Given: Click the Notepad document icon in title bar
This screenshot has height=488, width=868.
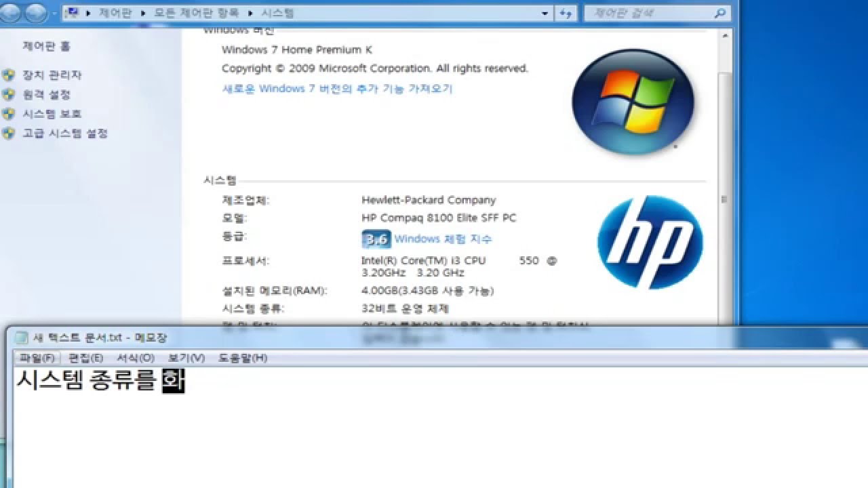Looking at the screenshot, I should (x=22, y=338).
